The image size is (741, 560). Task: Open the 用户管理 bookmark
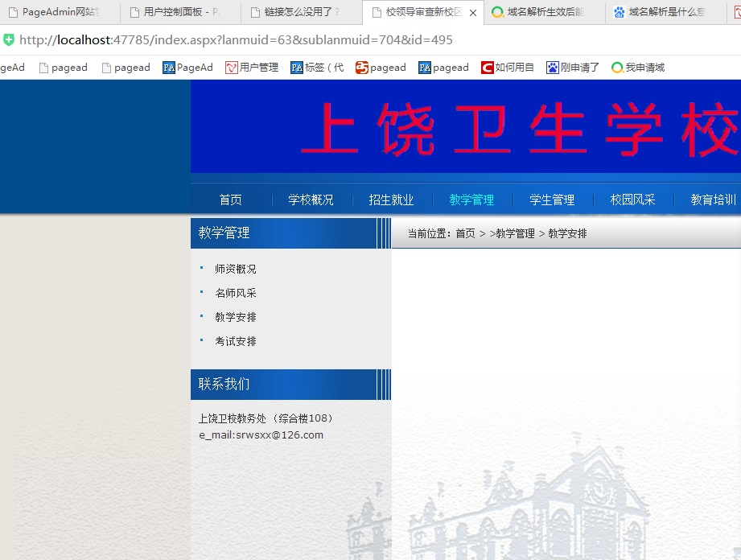tap(252, 68)
